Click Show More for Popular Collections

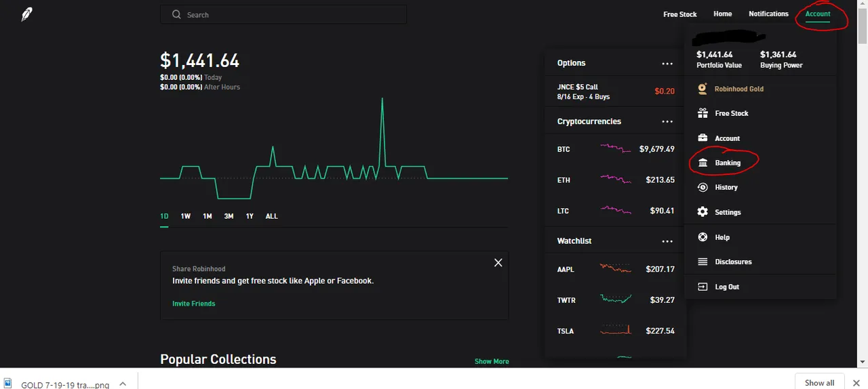coord(492,361)
